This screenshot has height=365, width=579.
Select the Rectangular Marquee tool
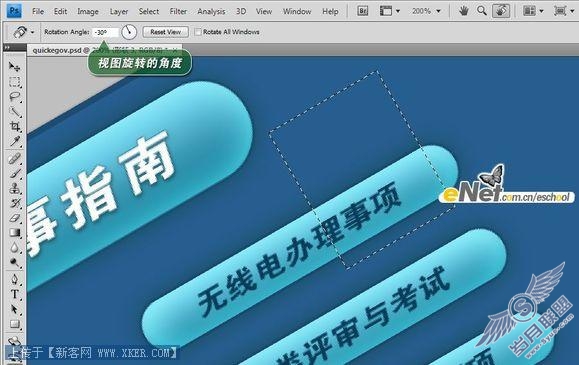click(14, 82)
